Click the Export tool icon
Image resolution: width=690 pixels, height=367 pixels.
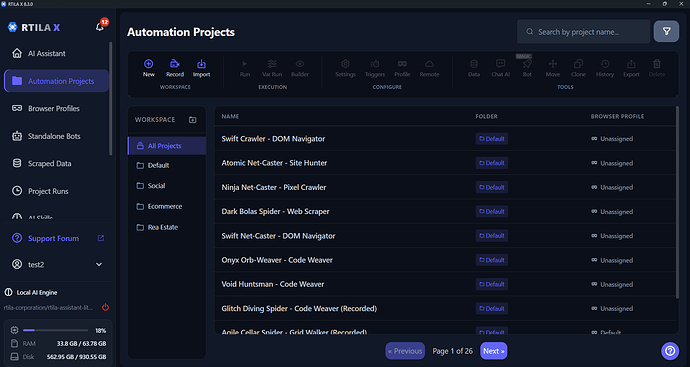[631, 64]
